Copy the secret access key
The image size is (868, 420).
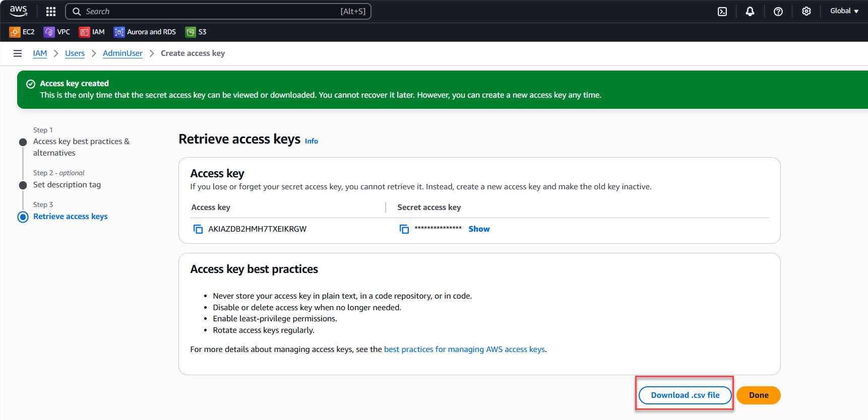point(404,229)
